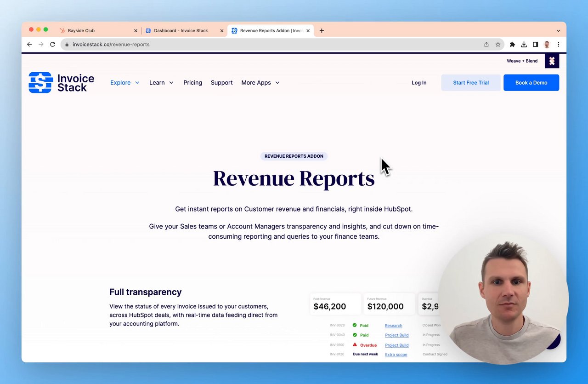The width and height of the screenshot is (588, 384).
Task: Expand the tab search chevron
Action: [558, 31]
